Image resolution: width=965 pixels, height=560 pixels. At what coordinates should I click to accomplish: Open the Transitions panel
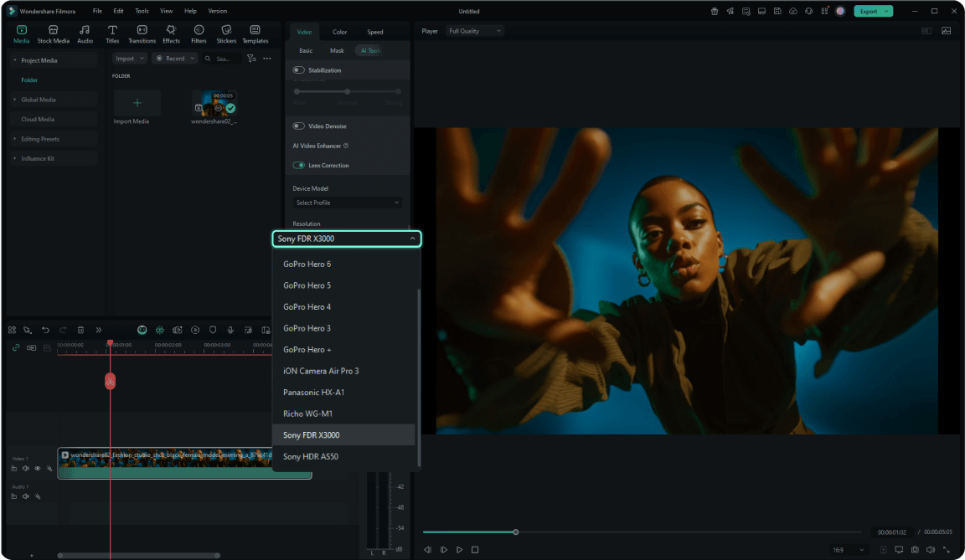(x=142, y=33)
